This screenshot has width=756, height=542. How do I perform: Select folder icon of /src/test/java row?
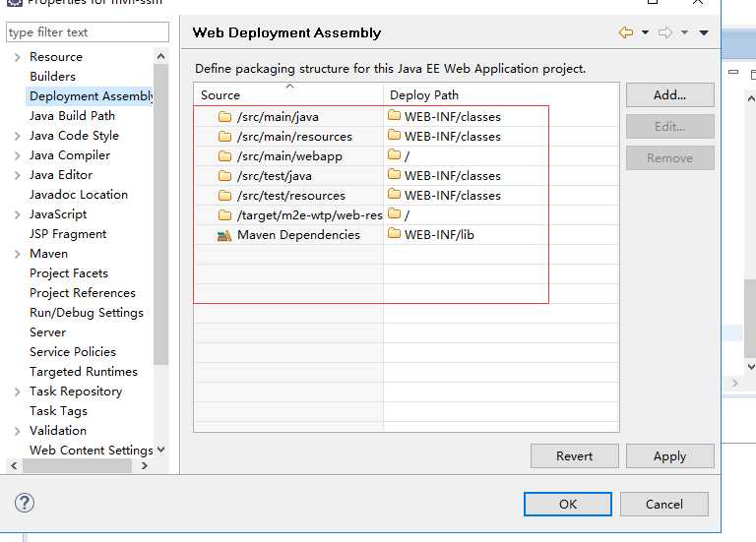click(224, 176)
